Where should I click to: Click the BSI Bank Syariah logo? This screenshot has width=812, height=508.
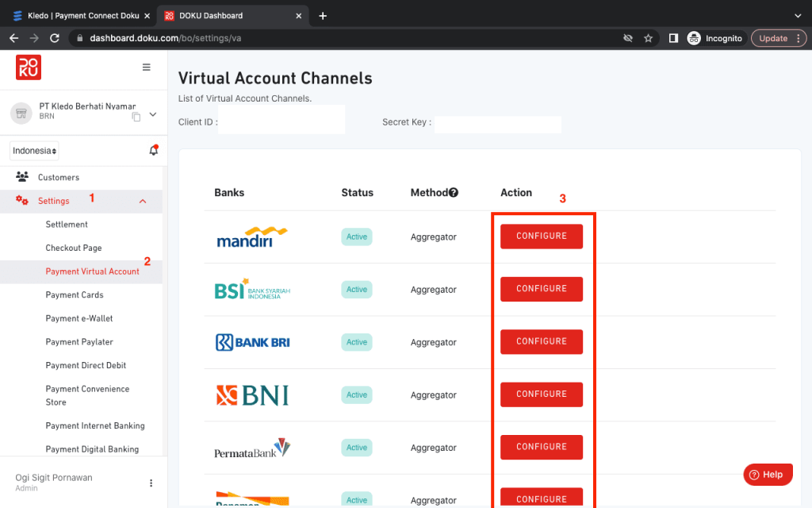coord(252,289)
